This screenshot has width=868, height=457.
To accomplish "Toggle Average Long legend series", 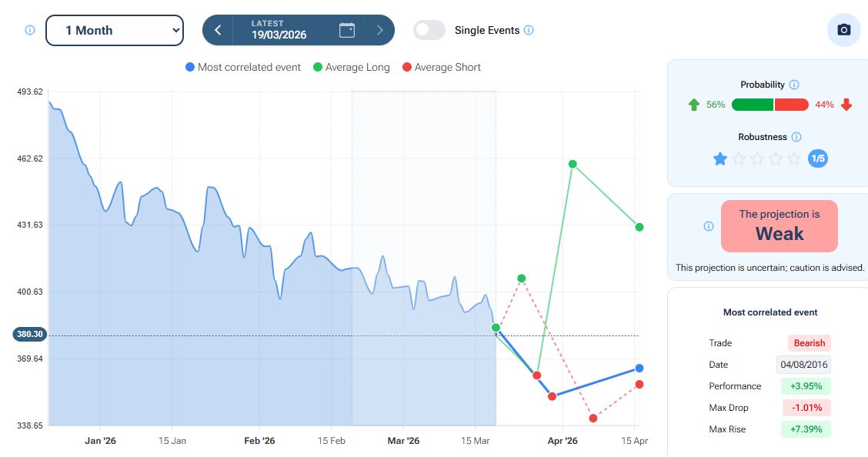I will pos(352,67).
